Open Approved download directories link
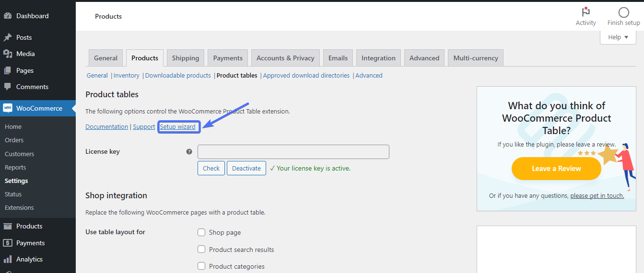This screenshot has width=644, height=273. click(306, 75)
